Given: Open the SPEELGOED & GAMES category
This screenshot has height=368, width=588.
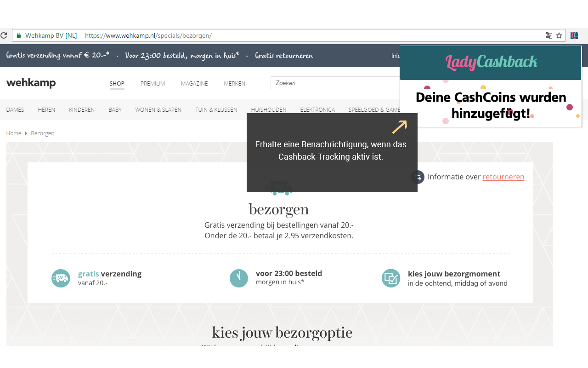Looking at the screenshot, I should tap(374, 110).
